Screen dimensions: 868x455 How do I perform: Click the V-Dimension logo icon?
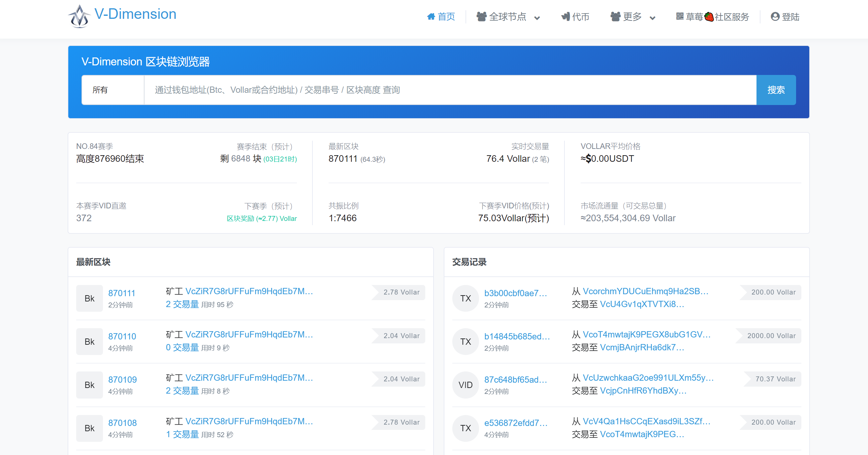point(79,16)
